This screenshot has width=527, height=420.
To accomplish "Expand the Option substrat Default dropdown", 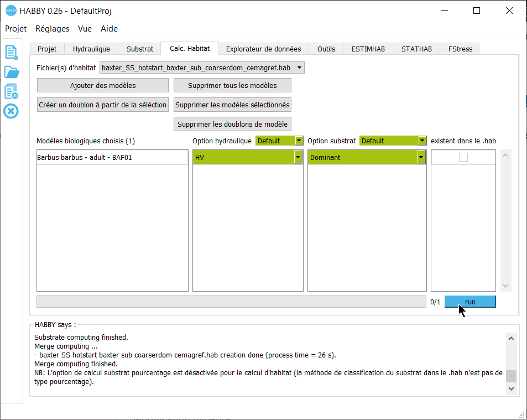I will tap(393, 141).
